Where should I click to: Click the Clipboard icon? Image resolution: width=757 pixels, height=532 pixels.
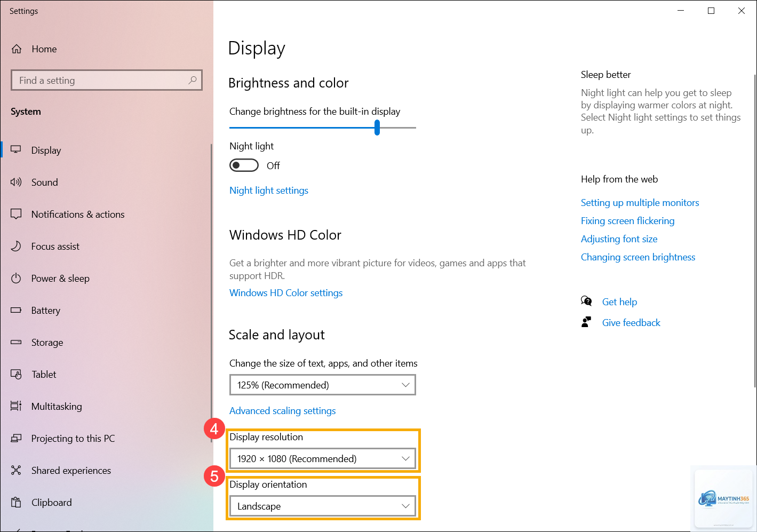[16, 502]
